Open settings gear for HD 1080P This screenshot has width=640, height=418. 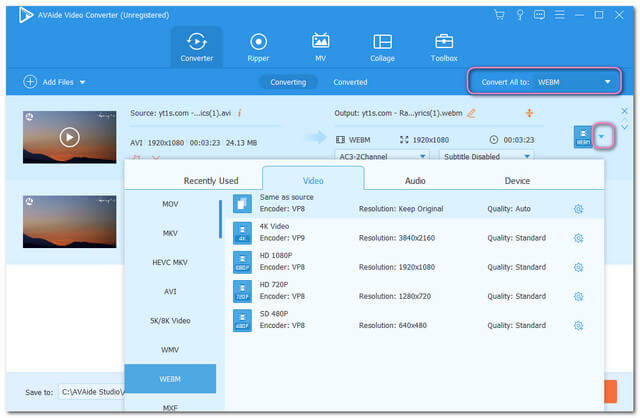point(578,267)
